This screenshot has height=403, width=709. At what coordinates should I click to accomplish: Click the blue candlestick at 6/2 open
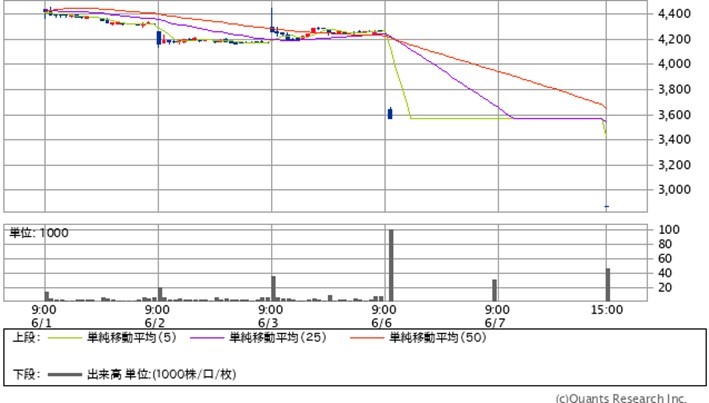click(x=158, y=38)
